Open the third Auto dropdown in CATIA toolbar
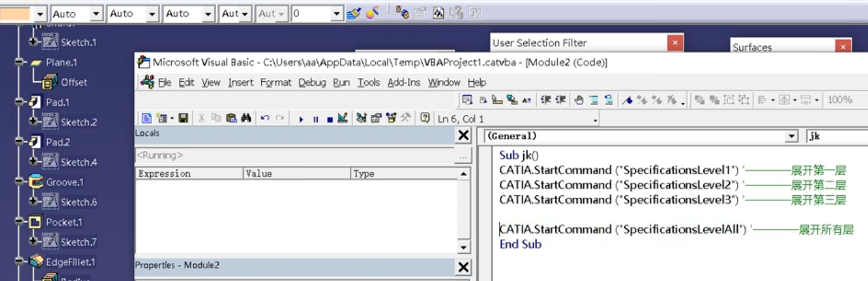 (208, 14)
